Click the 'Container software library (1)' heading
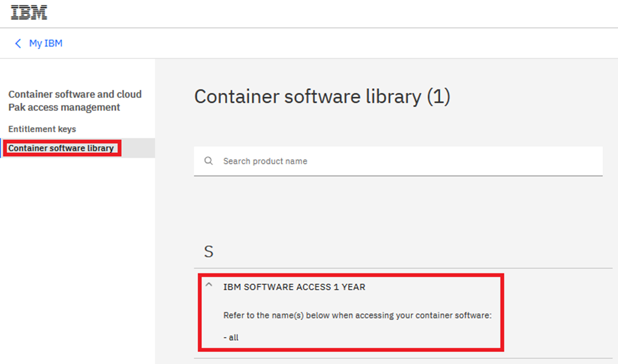 click(322, 96)
